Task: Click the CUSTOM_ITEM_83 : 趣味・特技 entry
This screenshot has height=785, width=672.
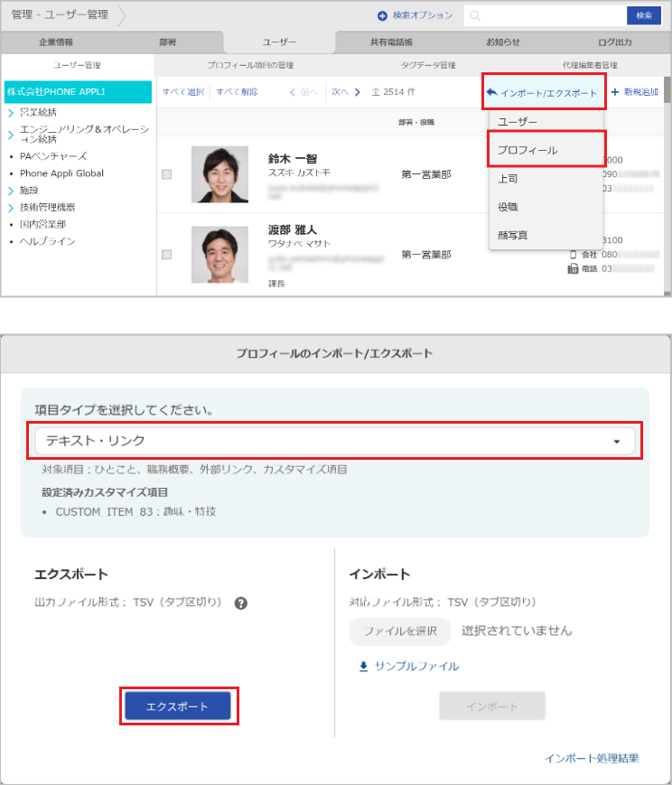Action: [135, 511]
